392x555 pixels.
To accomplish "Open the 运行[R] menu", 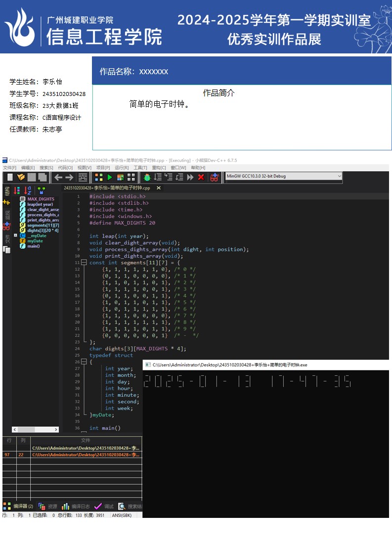I will 122,168.
